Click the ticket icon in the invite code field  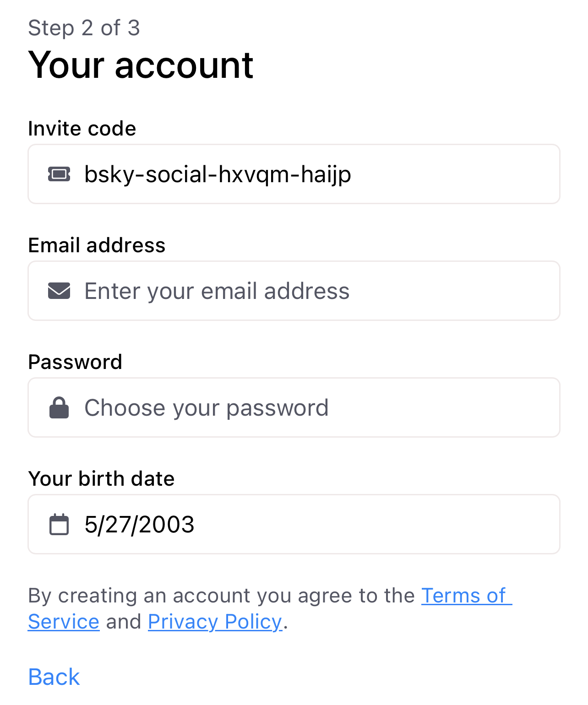click(59, 174)
